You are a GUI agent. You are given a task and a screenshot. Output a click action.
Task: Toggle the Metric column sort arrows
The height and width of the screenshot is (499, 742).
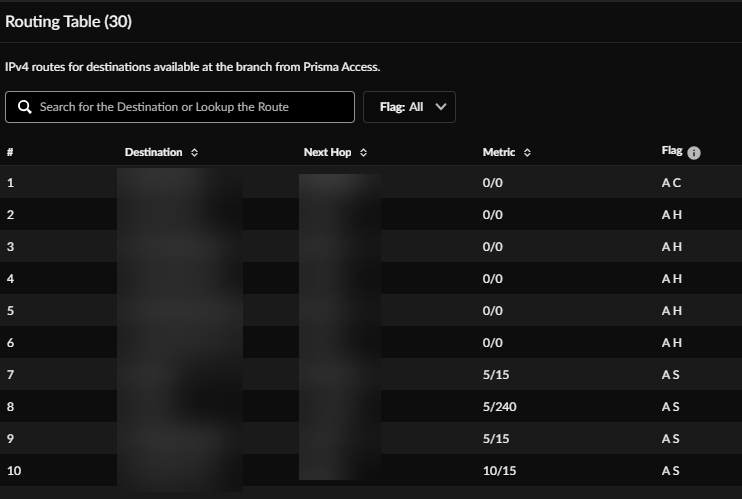[527, 153]
